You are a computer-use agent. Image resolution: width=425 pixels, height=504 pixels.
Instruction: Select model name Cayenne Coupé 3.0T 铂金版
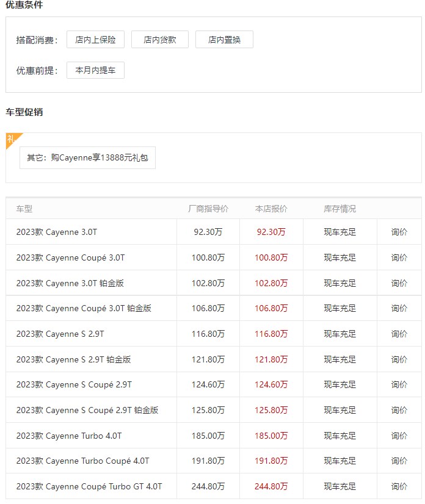tap(84, 308)
